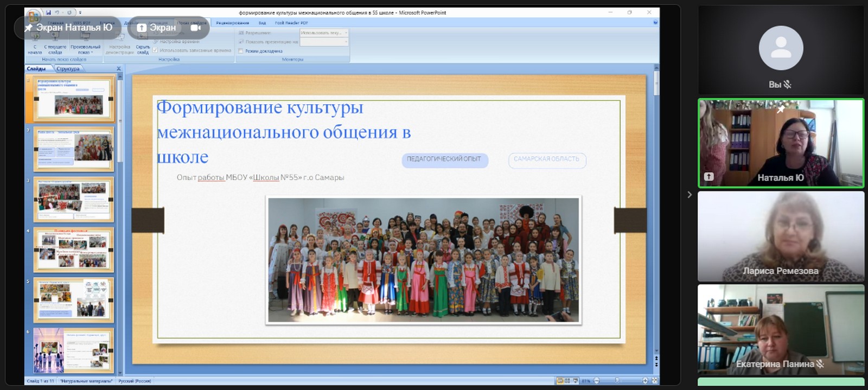The image size is (868, 390).
Task: Click the Save icon in quick access toolbar
Action: pos(49,12)
